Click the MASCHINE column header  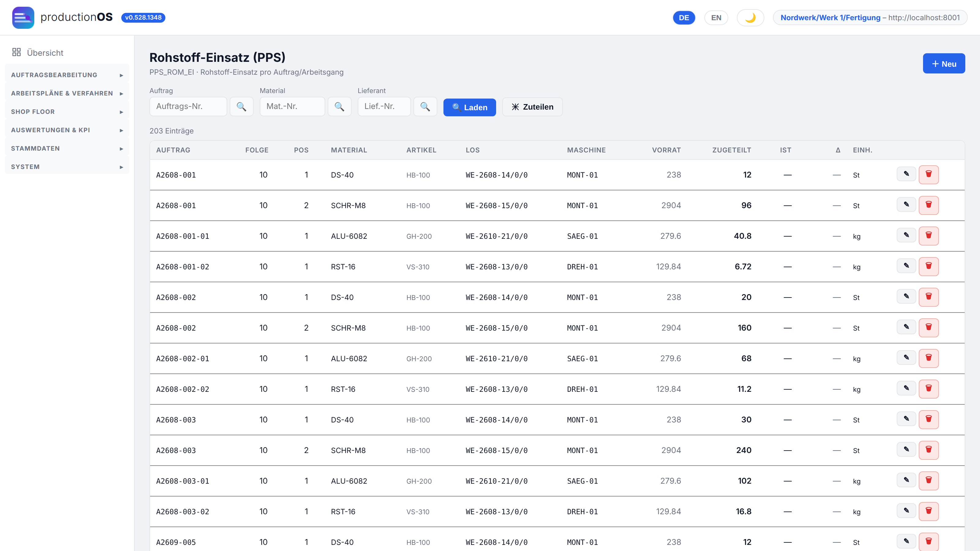click(x=586, y=150)
